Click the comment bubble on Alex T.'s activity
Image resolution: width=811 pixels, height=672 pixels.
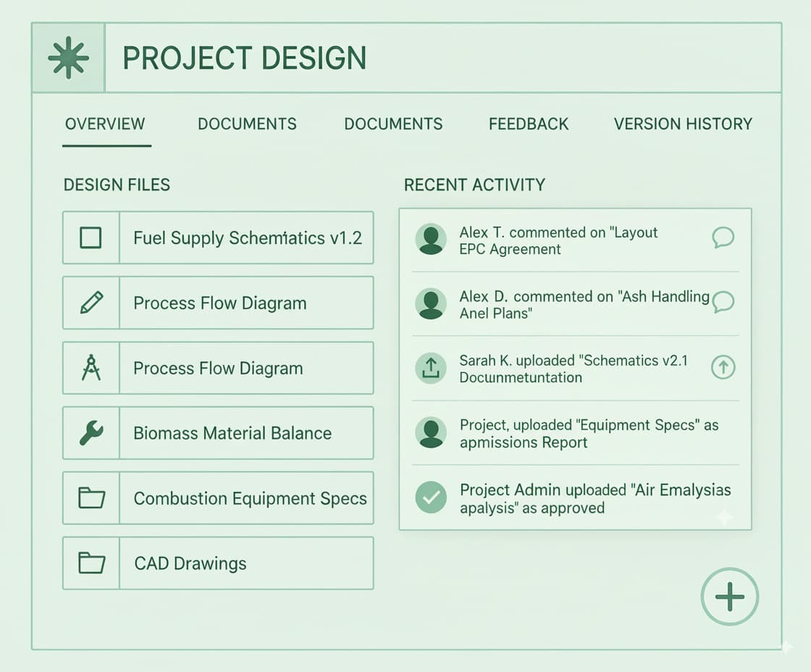pyautogui.click(x=723, y=238)
